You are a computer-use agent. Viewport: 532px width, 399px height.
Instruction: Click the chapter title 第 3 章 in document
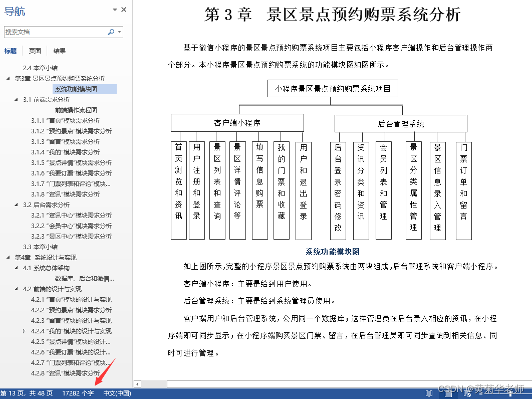[228, 15]
